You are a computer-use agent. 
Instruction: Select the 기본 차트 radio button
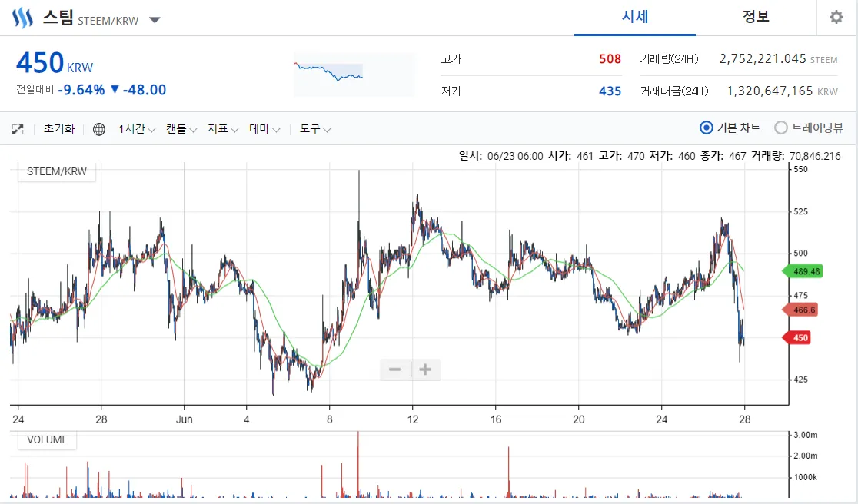click(x=707, y=128)
